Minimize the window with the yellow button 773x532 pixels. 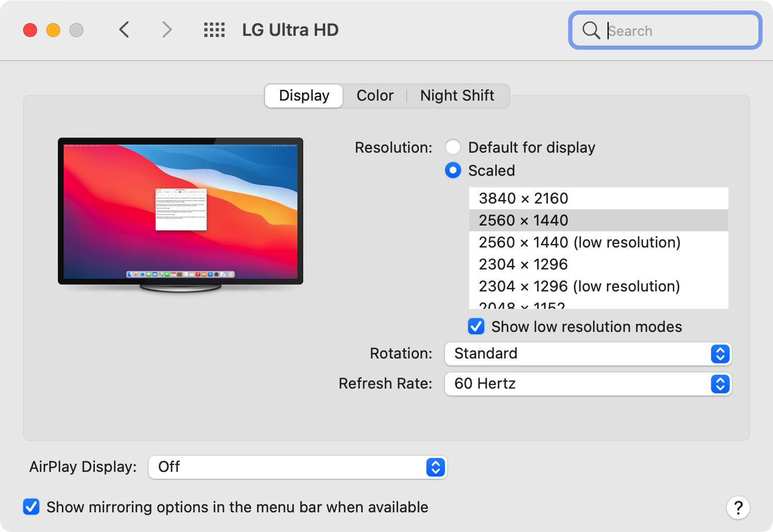pyautogui.click(x=53, y=29)
